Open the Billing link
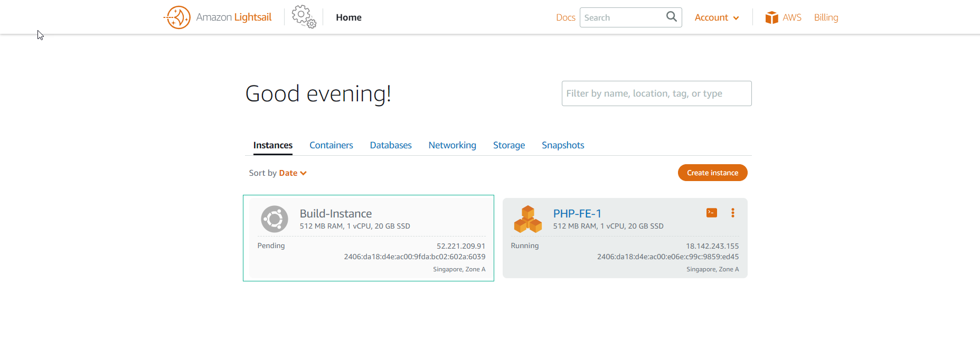The width and height of the screenshot is (980, 350). [826, 17]
